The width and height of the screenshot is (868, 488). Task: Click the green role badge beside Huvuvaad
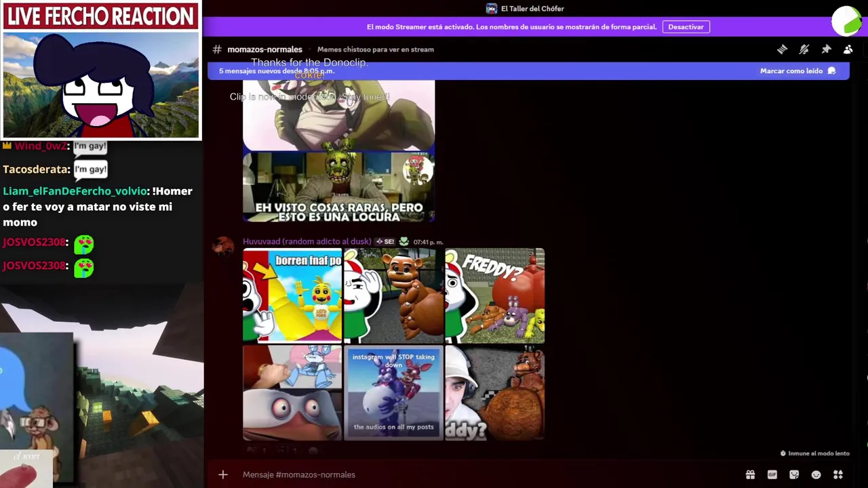click(403, 241)
